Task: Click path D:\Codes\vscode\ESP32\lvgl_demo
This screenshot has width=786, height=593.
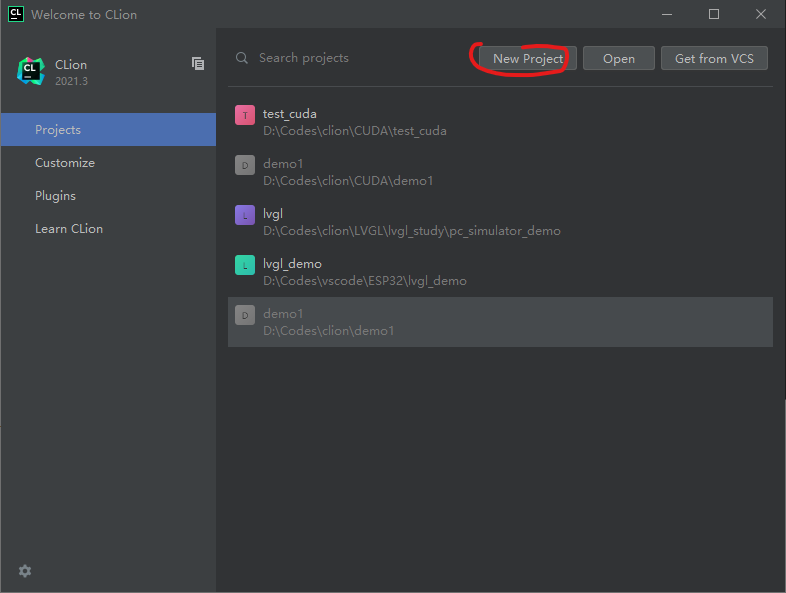Action: tap(365, 281)
